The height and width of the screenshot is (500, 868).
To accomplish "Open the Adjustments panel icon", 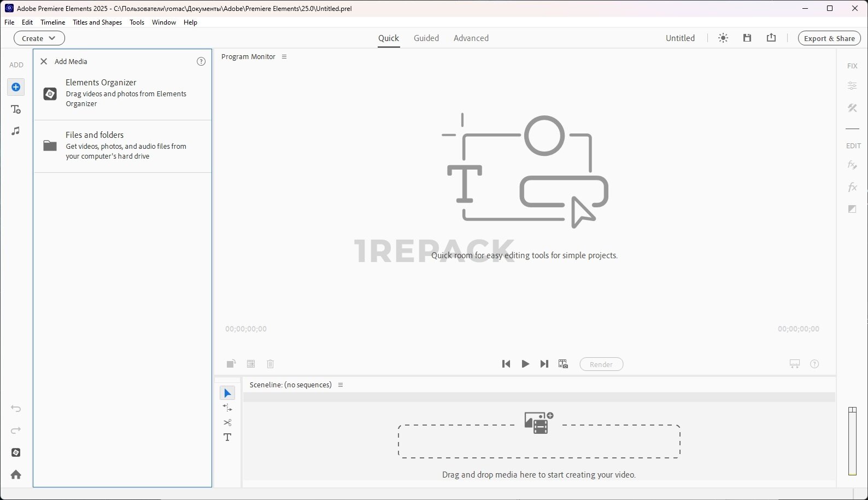I will 852,86.
